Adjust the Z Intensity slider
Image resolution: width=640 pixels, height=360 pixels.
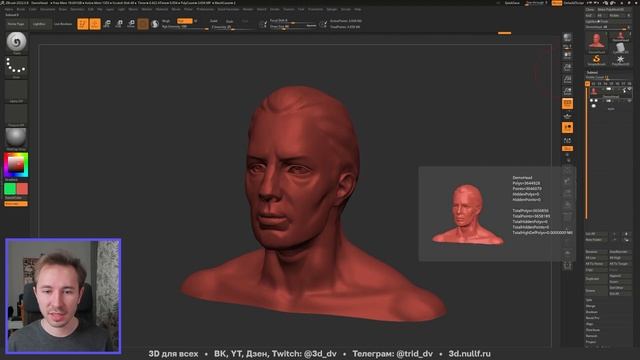233,27
